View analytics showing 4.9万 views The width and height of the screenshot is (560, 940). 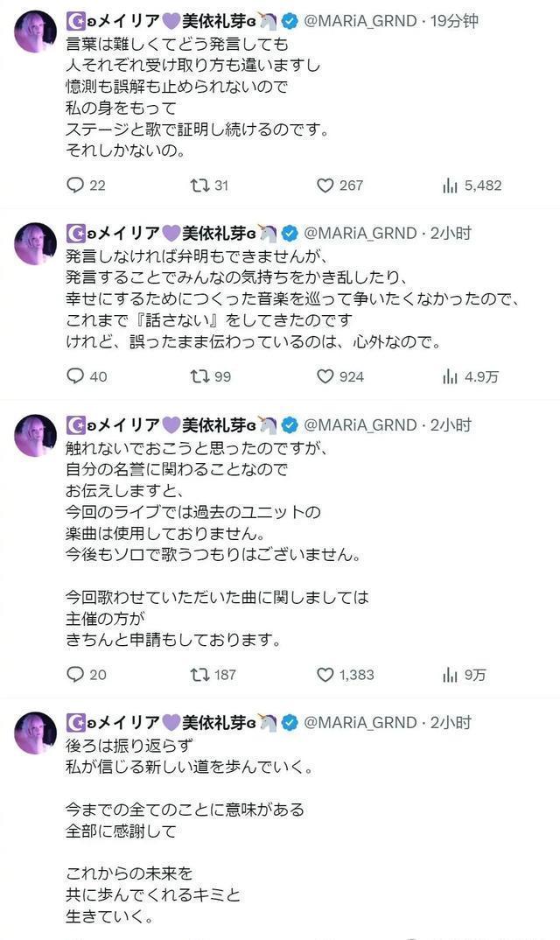coord(451,376)
